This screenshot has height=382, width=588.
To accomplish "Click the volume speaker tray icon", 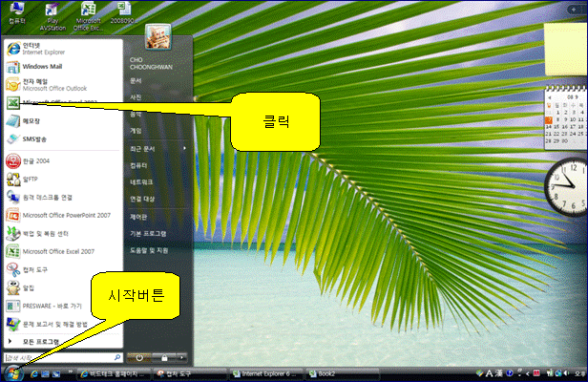I will tap(566, 373).
